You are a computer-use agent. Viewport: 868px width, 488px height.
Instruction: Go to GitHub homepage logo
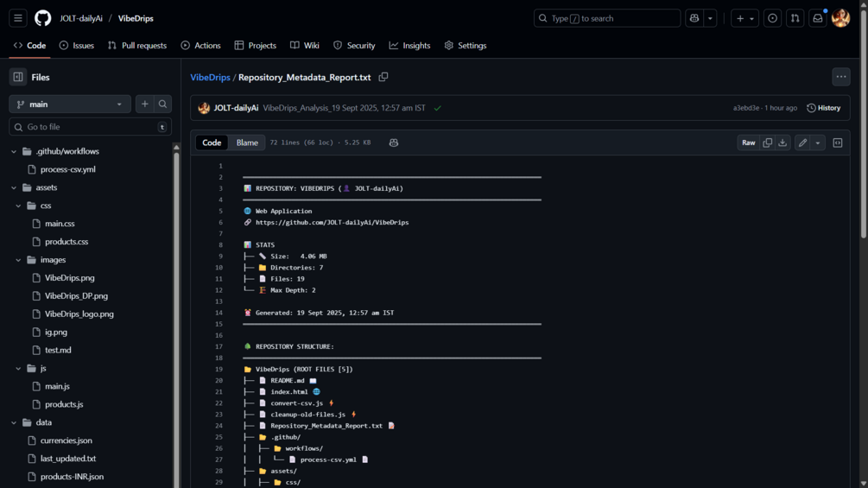tap(42, 18)
